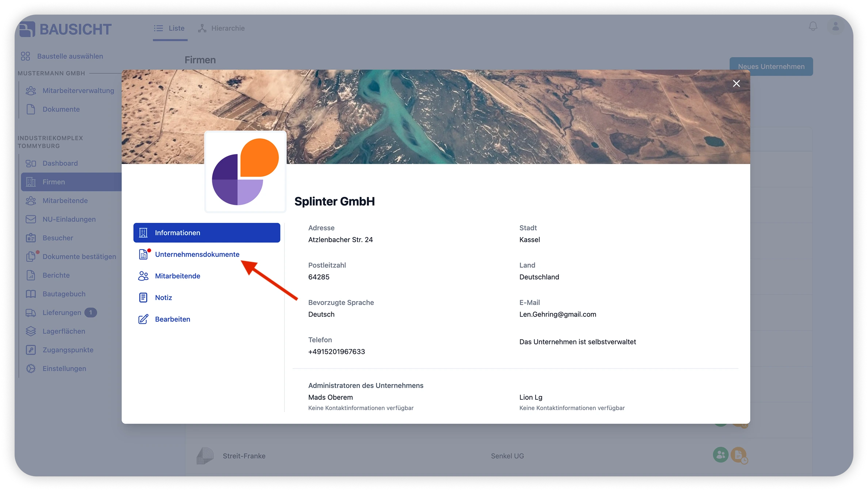Click the Neues Unternehmen button
This screenshot has height=491, width=868.
(x=771, y=66)
